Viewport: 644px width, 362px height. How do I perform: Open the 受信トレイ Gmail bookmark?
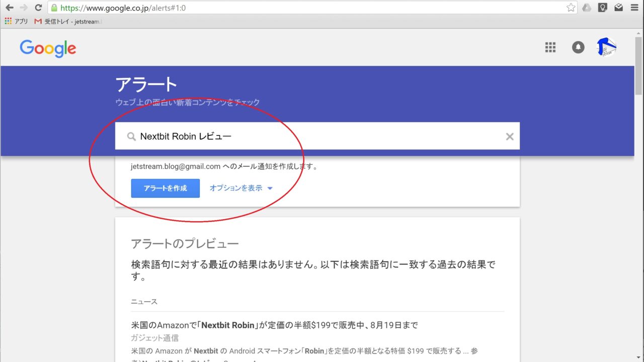coord(68,22)
